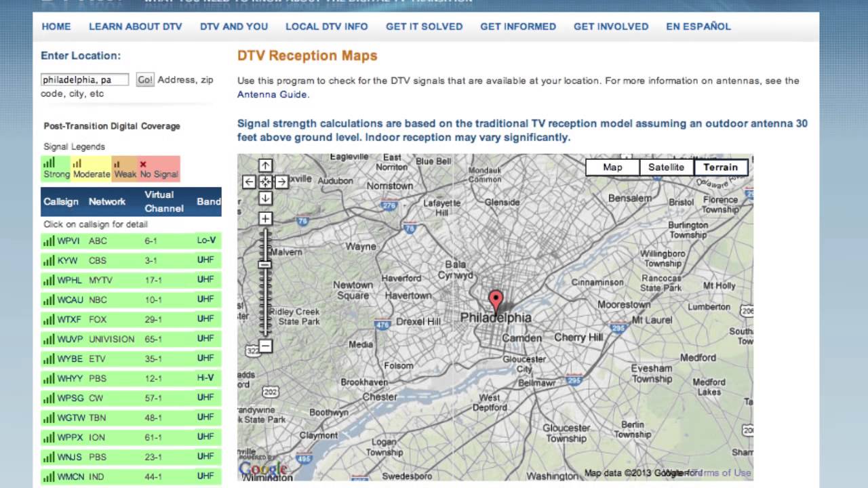Image resolution: width=868 pixels, height=488 pixels.
Task: Click the map zoom slider handle
Action: coord(265,264)
